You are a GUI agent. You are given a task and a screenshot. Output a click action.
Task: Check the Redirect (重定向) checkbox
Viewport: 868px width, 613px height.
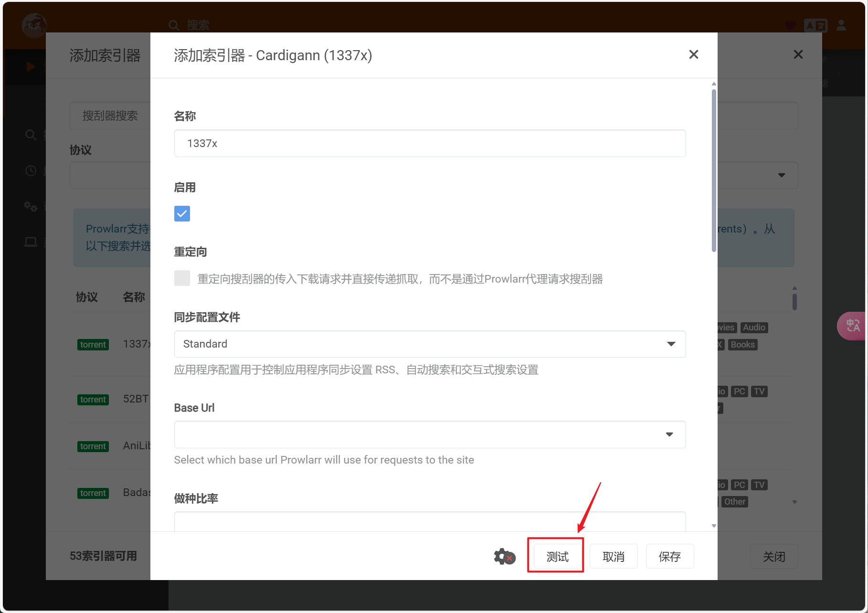coord(182,278)
